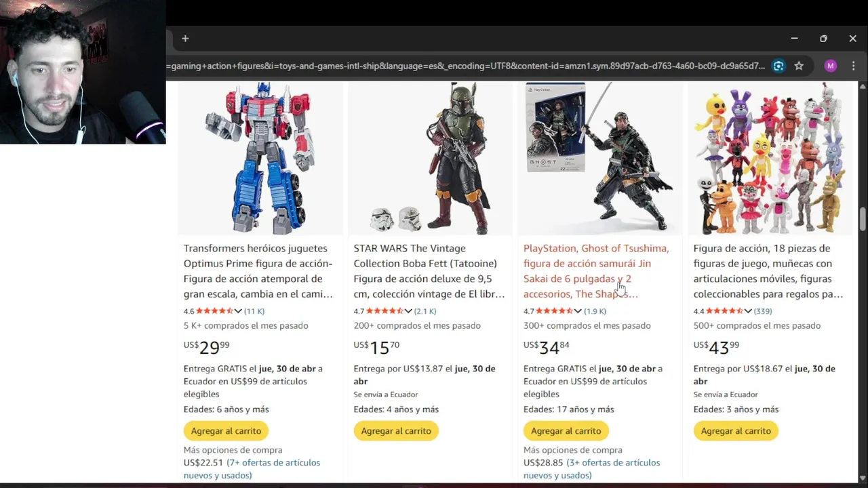Click the Google Lens icon in address bar
Screen dimensions: 868x488
(778, 66)
